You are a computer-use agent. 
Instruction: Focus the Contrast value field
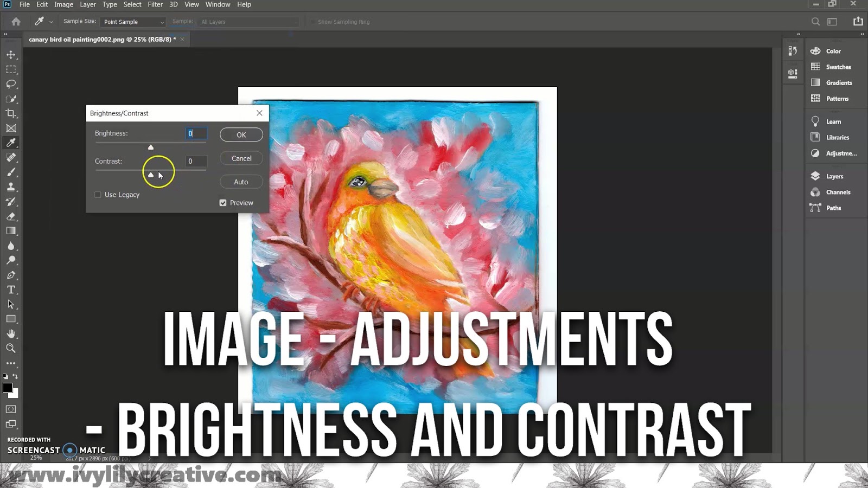click(196, 161)
